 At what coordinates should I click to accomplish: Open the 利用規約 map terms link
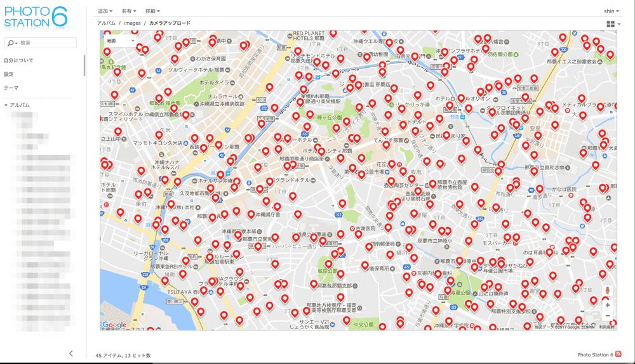click(606, 327)
